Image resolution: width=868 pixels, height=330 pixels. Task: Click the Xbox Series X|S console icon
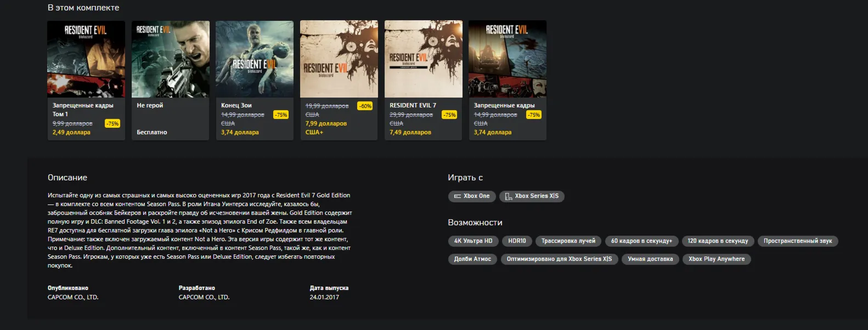pyautogui.click(x=509, y=196)
